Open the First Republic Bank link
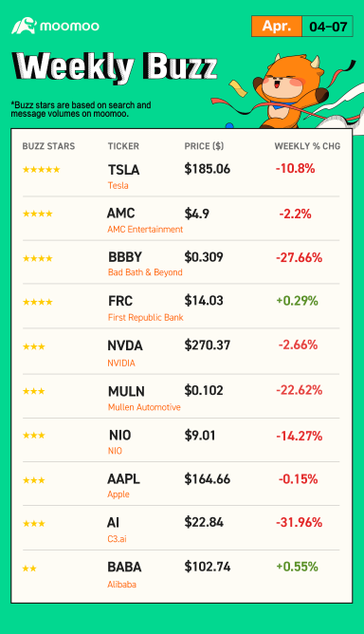The width and height of the screenshot is (364, 634). click(x=145, y=317)
